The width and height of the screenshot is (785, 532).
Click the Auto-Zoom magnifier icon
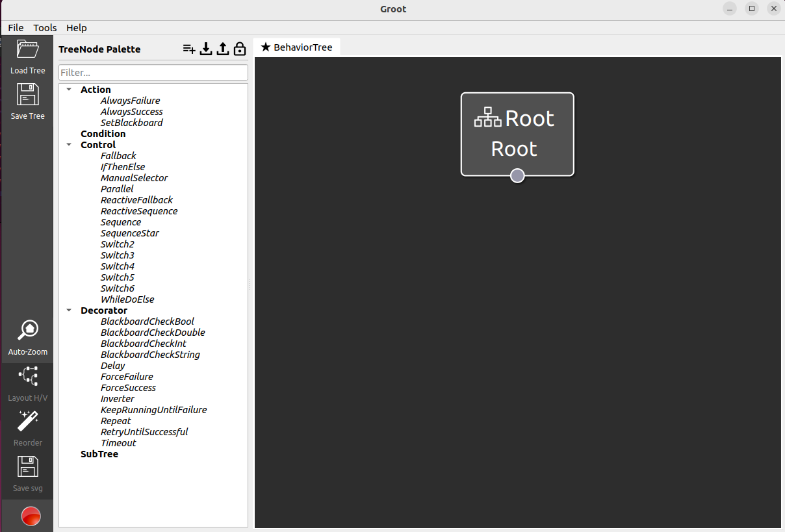point(28,330)
